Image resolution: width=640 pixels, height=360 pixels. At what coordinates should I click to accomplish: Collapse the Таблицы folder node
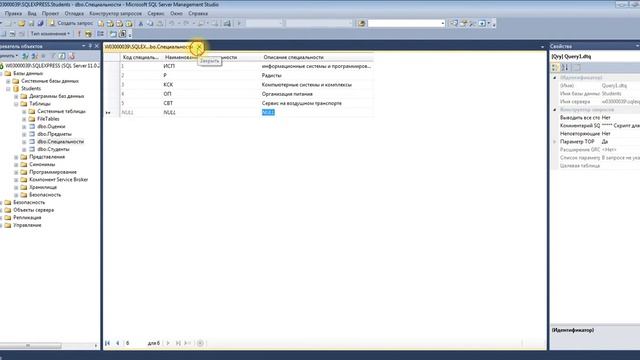click(16, 104)
